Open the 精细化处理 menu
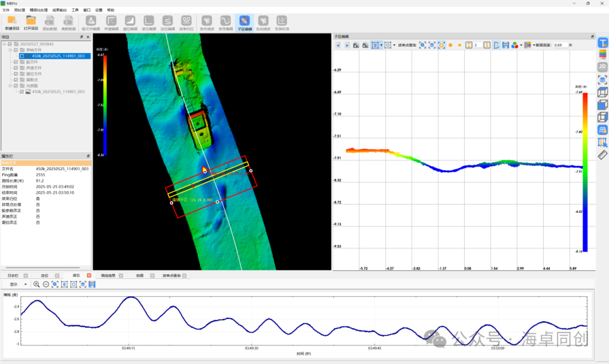609x364 pixels. click(38, 10)
